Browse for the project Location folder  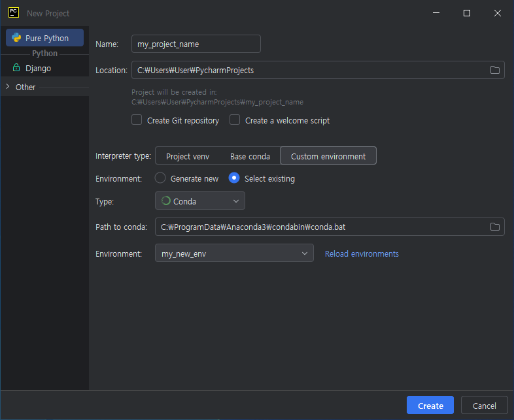click(x=494, y=70)
